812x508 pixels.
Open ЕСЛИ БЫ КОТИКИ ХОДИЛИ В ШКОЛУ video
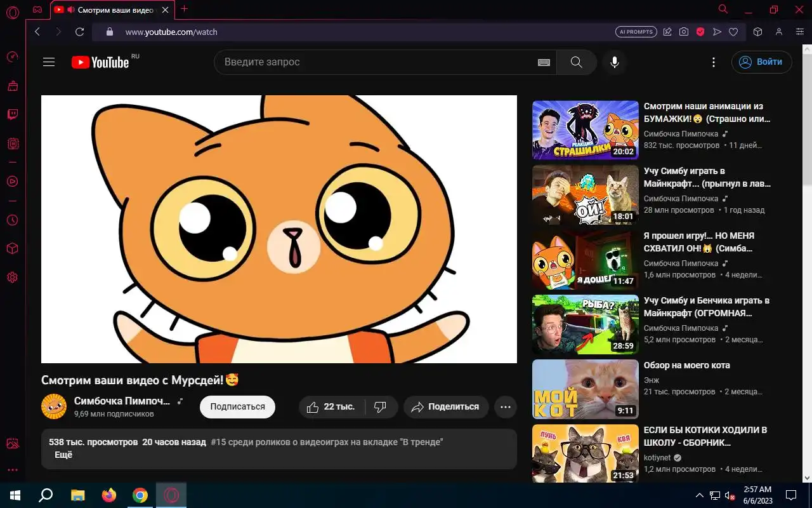pos(705,436)
